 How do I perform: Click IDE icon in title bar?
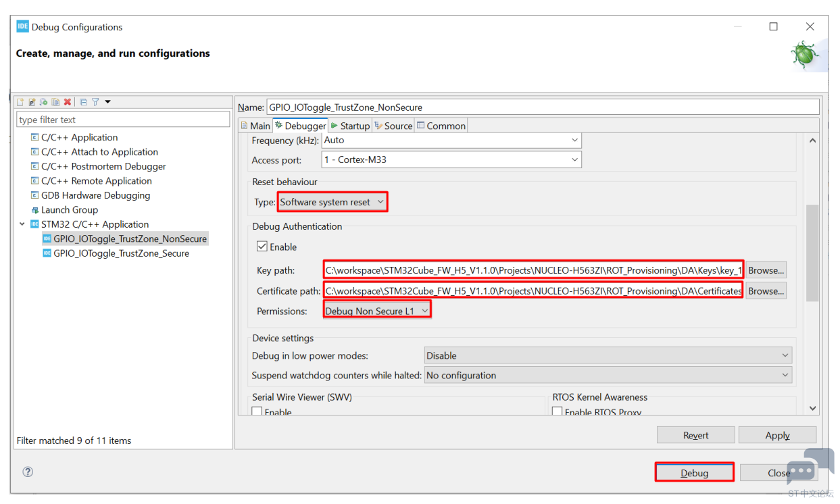click(22, 27)
